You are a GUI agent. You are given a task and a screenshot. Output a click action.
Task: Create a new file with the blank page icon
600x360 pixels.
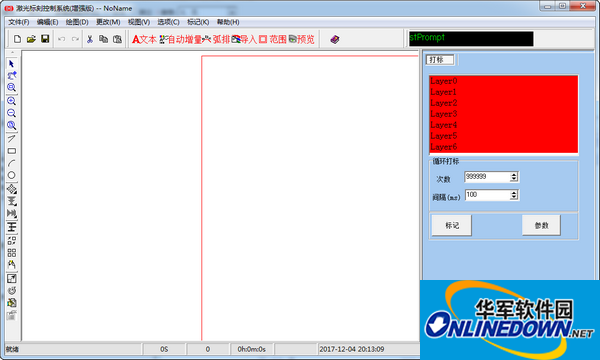pyautogui.click(x=17, y=39)
